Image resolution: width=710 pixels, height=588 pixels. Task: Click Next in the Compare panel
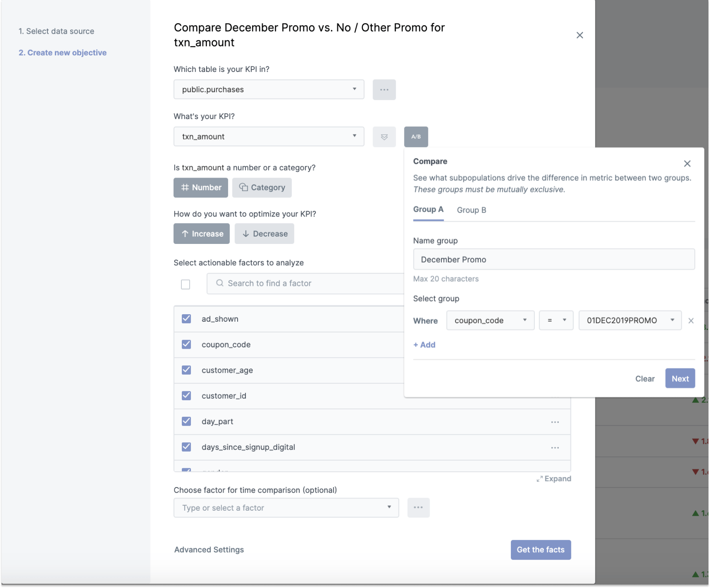(x=680, y=379)
